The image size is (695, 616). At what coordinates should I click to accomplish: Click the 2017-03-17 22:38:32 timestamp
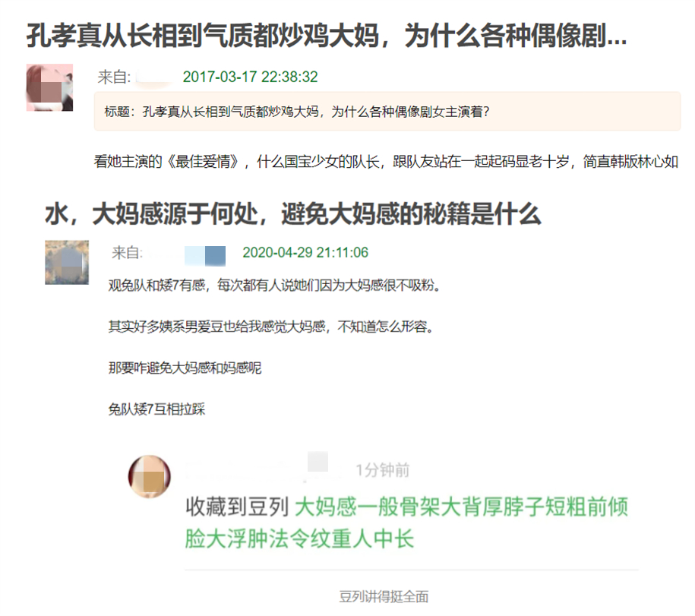251,77
